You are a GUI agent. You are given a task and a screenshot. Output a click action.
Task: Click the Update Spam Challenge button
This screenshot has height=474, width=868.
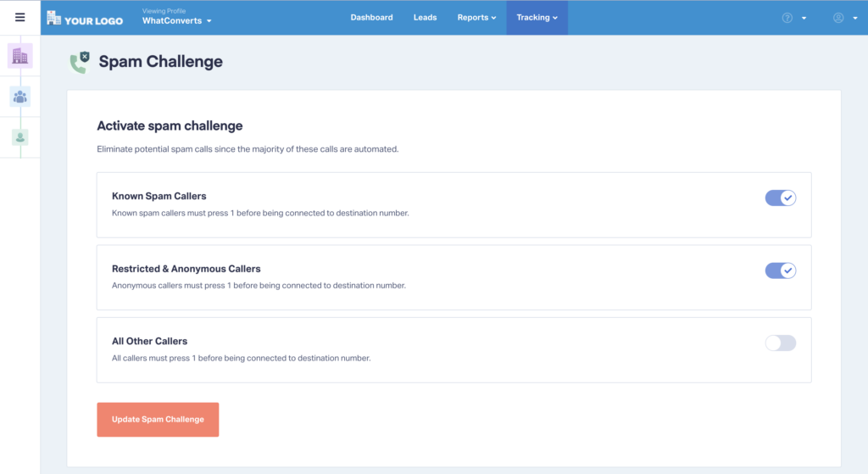(158, 420)
